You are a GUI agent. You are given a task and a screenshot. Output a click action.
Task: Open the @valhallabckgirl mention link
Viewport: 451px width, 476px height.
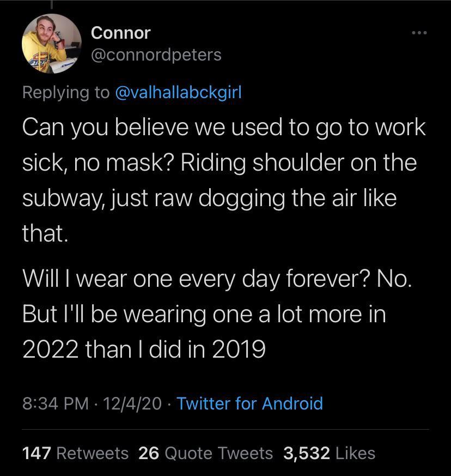tap(178, 92)
